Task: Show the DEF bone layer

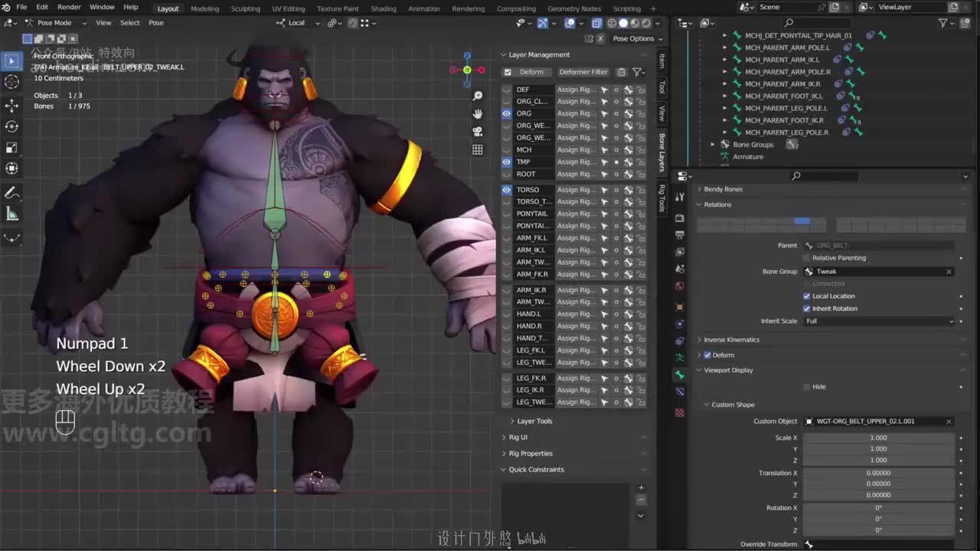Action: coord(506,90)
